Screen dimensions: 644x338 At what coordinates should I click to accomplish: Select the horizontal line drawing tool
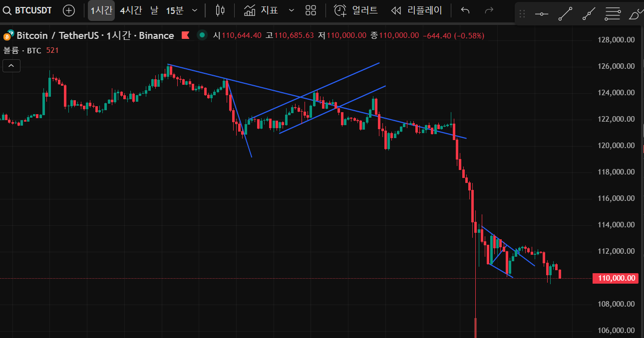[x=542, y=14]
